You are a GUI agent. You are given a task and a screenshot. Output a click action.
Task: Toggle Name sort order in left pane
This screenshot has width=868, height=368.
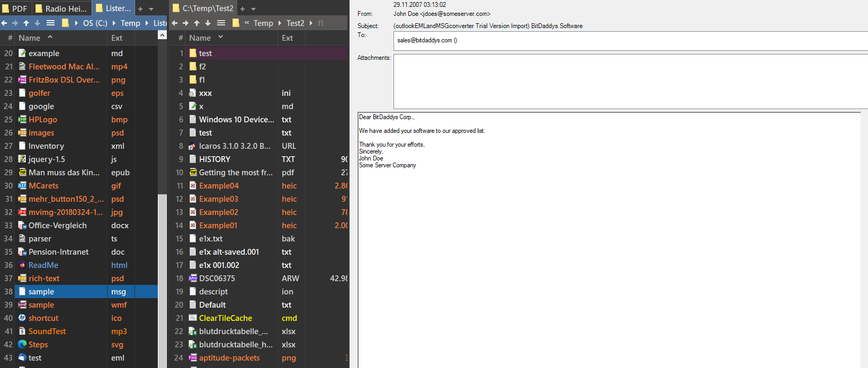50,37
